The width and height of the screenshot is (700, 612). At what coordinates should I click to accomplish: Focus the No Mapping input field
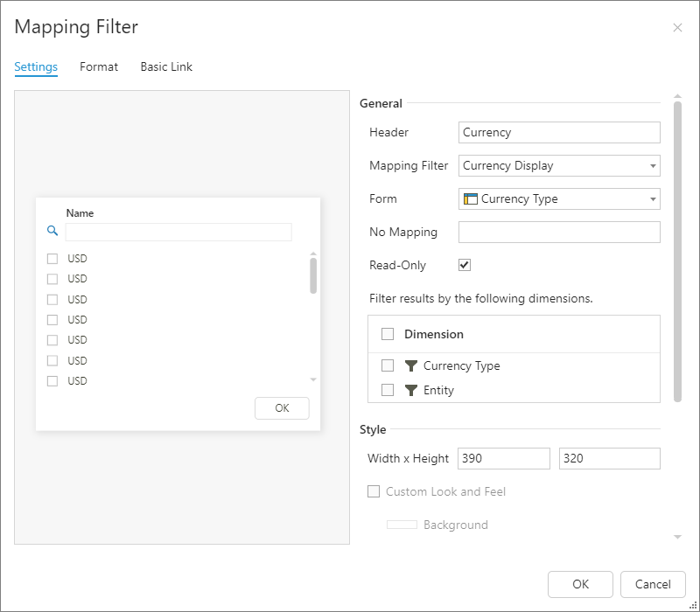[x=559, y=233]
